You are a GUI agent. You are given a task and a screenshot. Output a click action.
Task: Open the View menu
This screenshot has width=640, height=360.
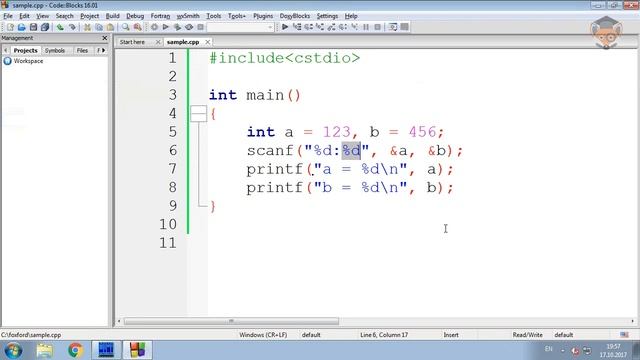pyautogui.click(x=42, y=16)
